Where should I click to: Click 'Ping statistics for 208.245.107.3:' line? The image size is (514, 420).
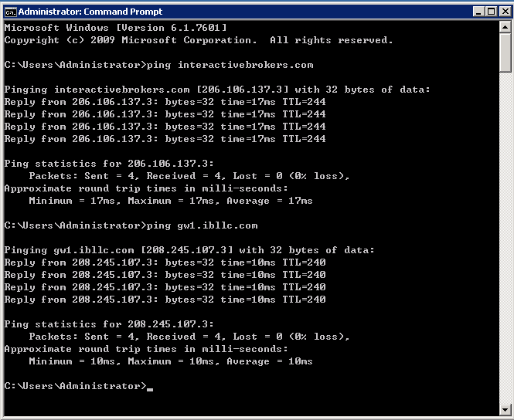point(109,324)
